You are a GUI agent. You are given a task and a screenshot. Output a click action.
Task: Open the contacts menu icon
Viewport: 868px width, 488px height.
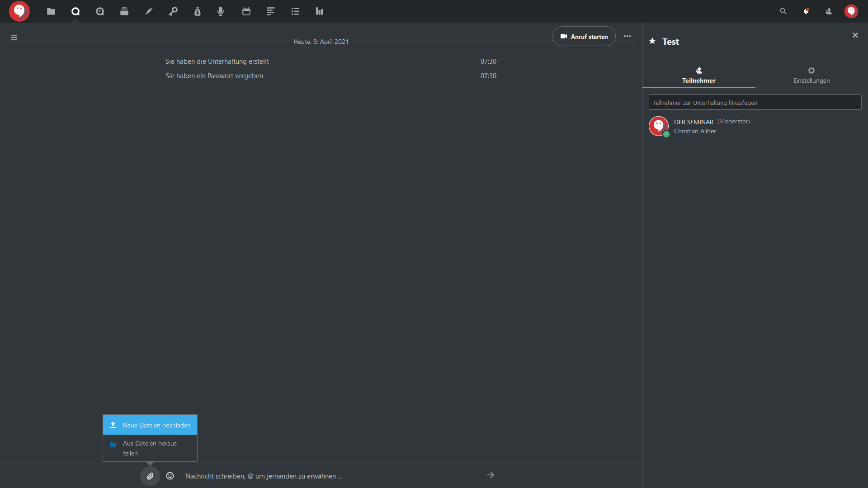pos(829,11)
